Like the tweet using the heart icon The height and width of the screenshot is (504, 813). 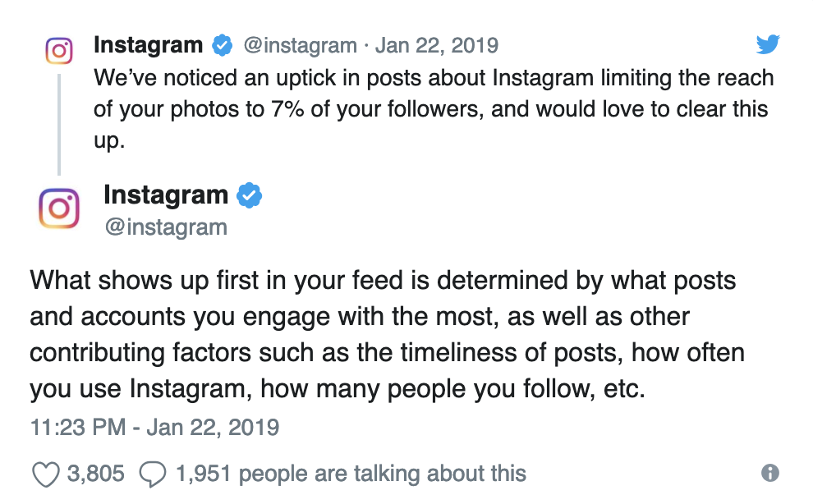coord(45,474)
